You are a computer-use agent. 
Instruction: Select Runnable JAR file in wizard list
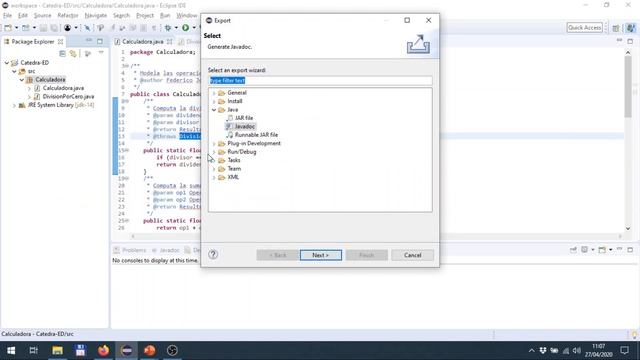point(256,135)
